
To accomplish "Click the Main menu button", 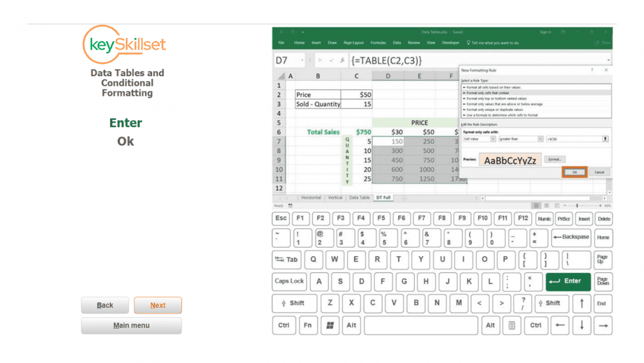I will [131, 325].
